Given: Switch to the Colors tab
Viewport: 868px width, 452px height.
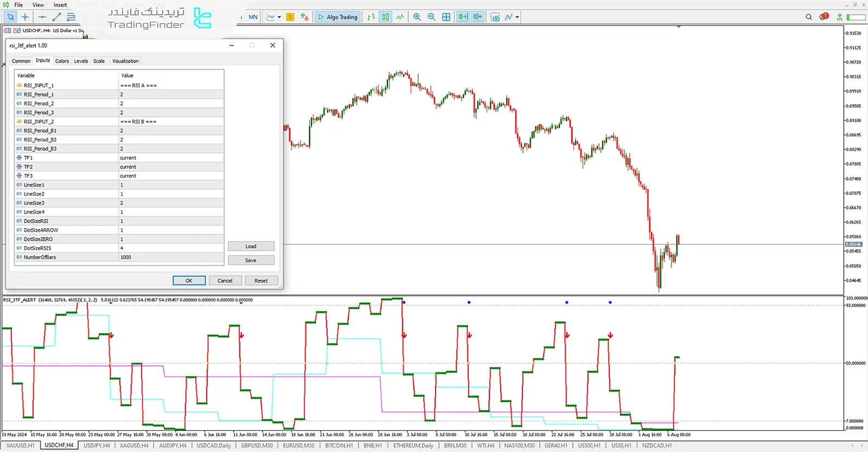Looking at the screenshot, I should click(x=62, y=61).
